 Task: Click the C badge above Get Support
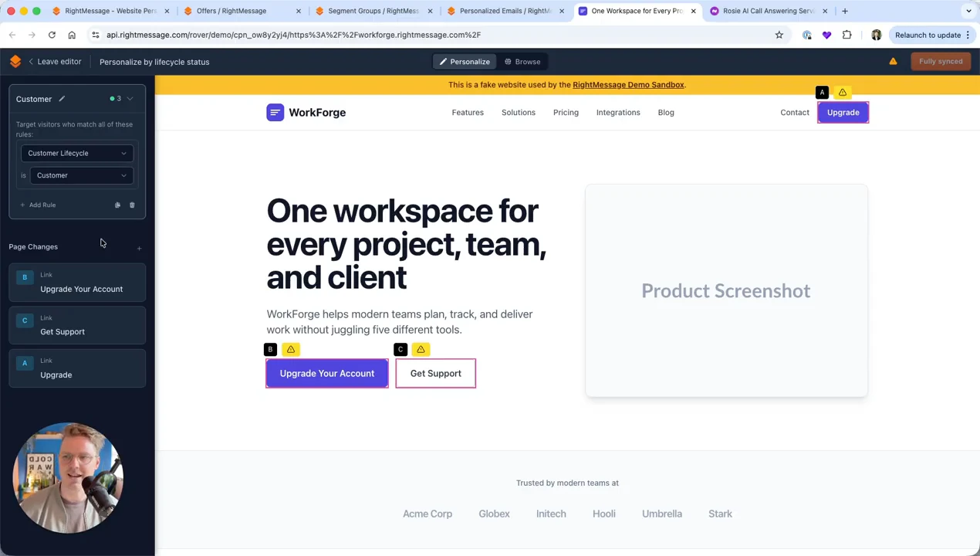coord(400,350)
